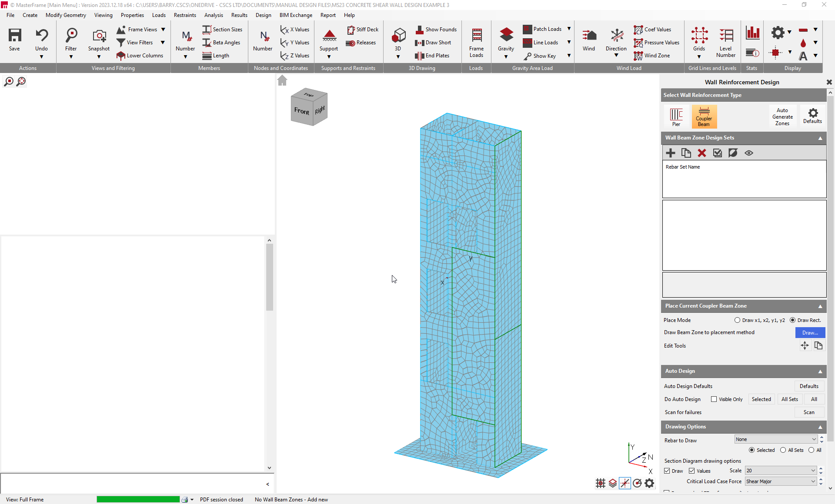Image resolution: width=835 pixels, height=504 pixels.
Task: Open the BIM Exchange menu
Action: pos(295,15)
